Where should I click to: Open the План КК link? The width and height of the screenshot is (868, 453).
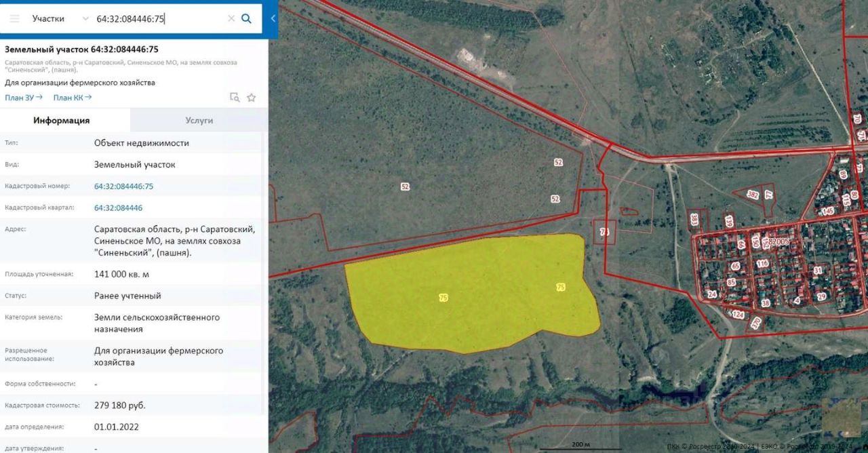point(73,98)
